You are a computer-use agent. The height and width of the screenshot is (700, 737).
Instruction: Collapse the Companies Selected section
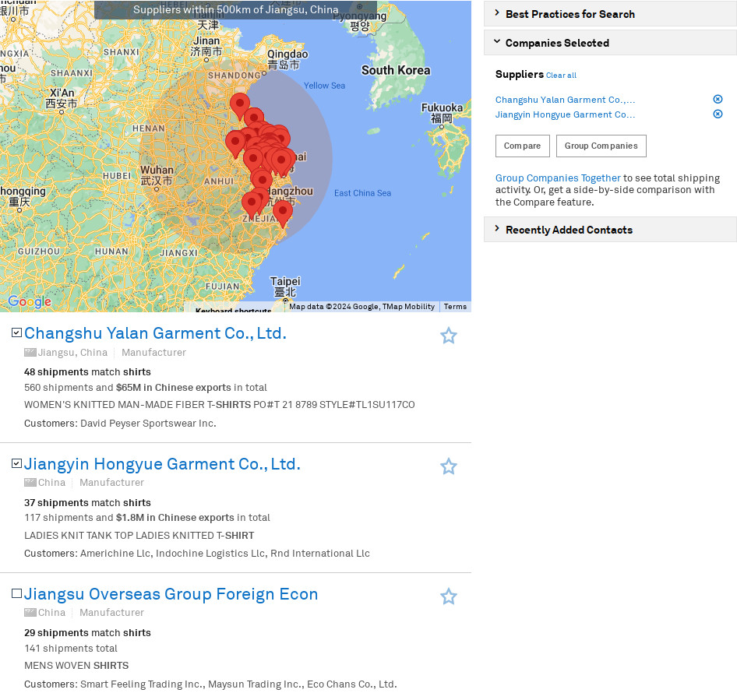(x=556, y=43)
